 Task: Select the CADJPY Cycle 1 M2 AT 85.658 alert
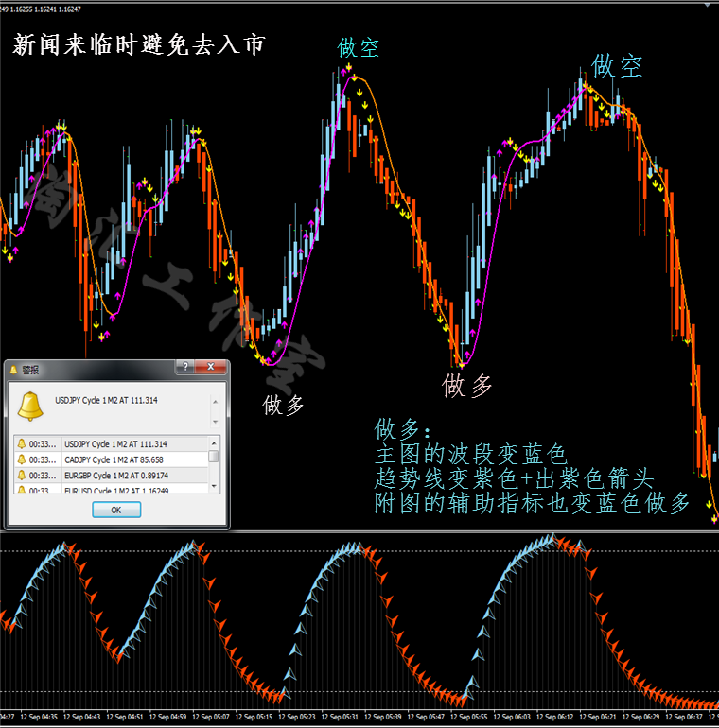[x=111, y=459]
